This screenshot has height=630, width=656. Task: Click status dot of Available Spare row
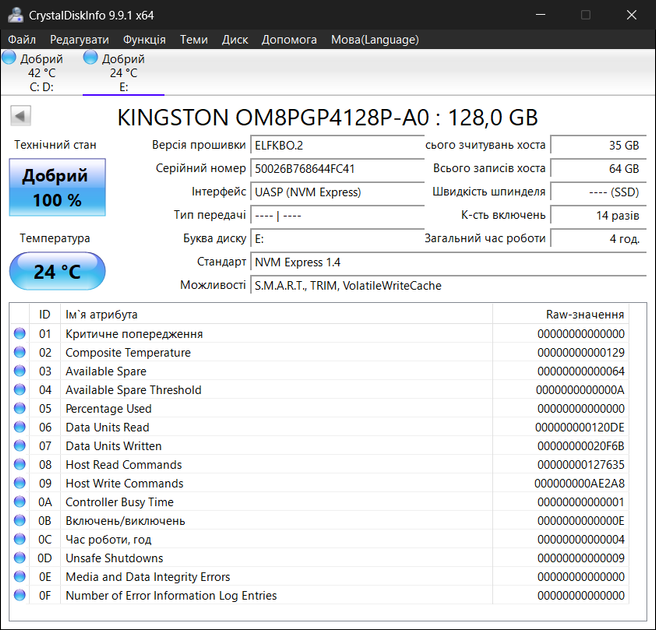pyautogui.click(x=20, y=371)
